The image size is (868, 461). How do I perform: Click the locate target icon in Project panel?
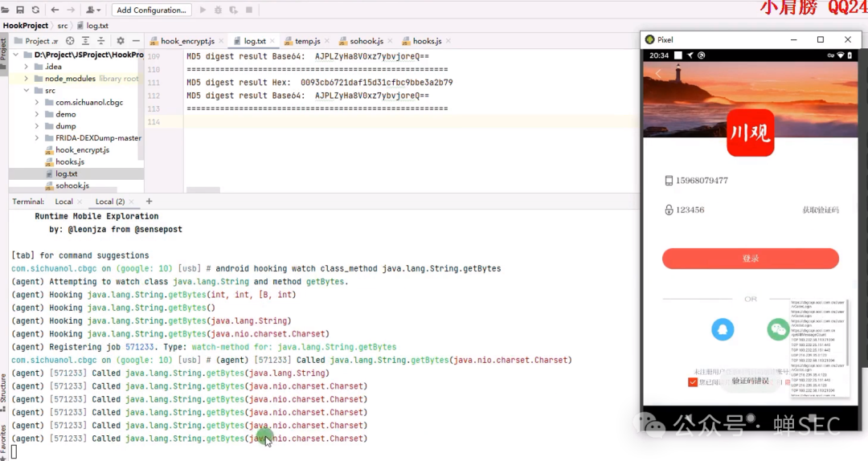click(70, 41)
